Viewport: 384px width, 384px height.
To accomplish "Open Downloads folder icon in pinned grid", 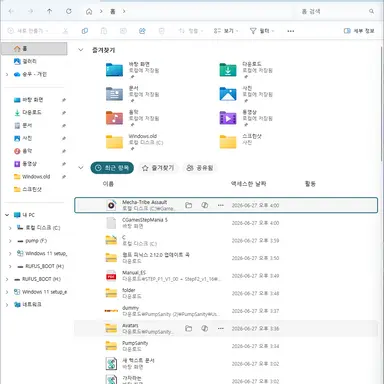I will pyautogui.click(x=228, y=70).
